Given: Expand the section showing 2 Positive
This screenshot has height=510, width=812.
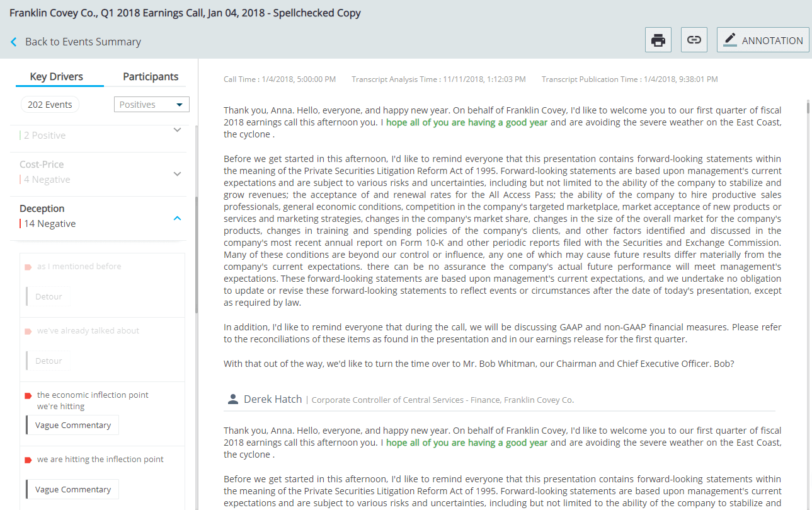Looking at the screenshot, I should (x=177, y=130).
